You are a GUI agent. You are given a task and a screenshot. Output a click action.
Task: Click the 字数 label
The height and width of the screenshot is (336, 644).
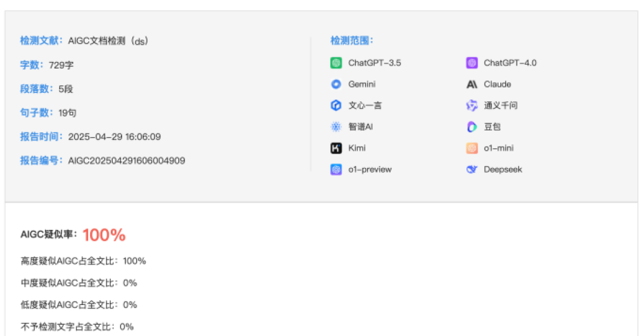point(32,65)
